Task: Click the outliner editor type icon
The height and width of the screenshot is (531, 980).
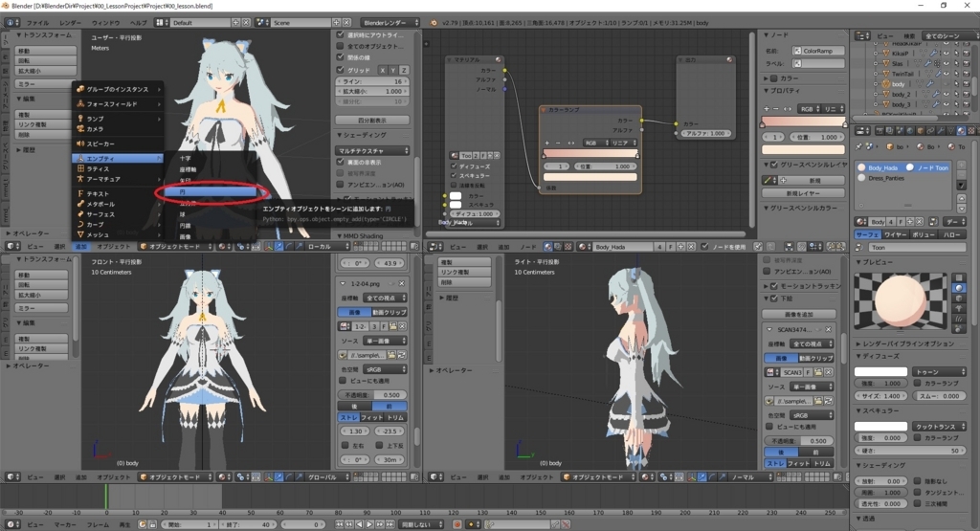Action: tap(862, 36)
